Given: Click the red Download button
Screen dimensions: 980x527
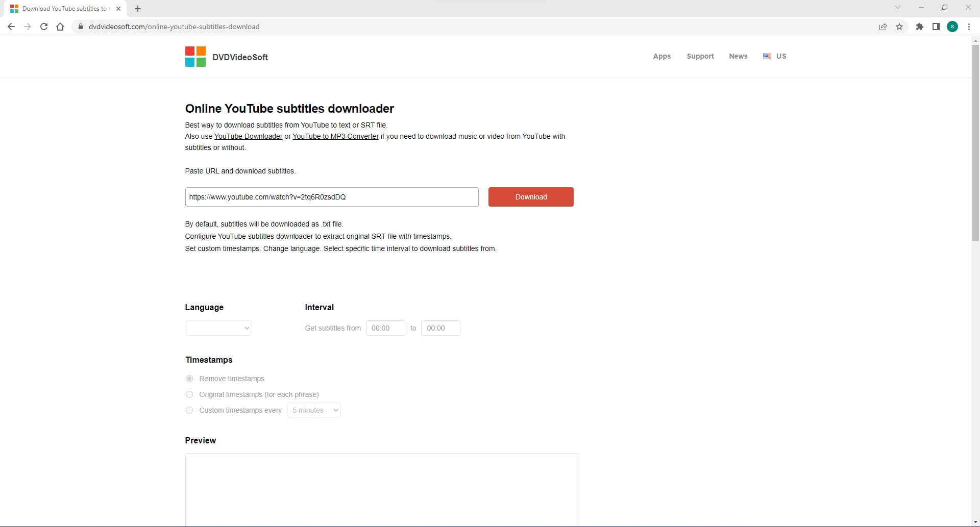Looking at the screenshot, I should click(x=531, y=197).
